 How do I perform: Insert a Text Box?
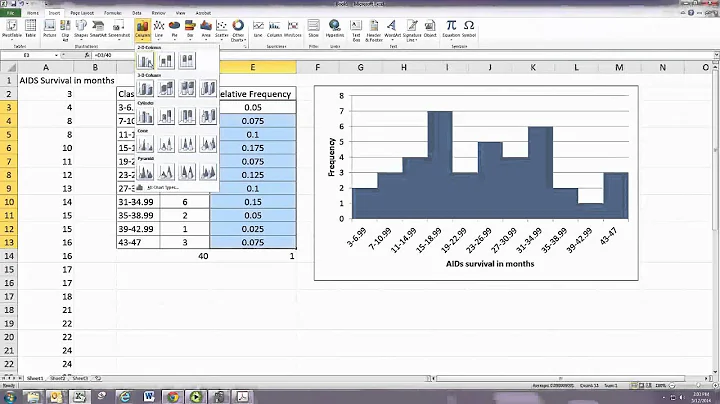pos(356,30)
